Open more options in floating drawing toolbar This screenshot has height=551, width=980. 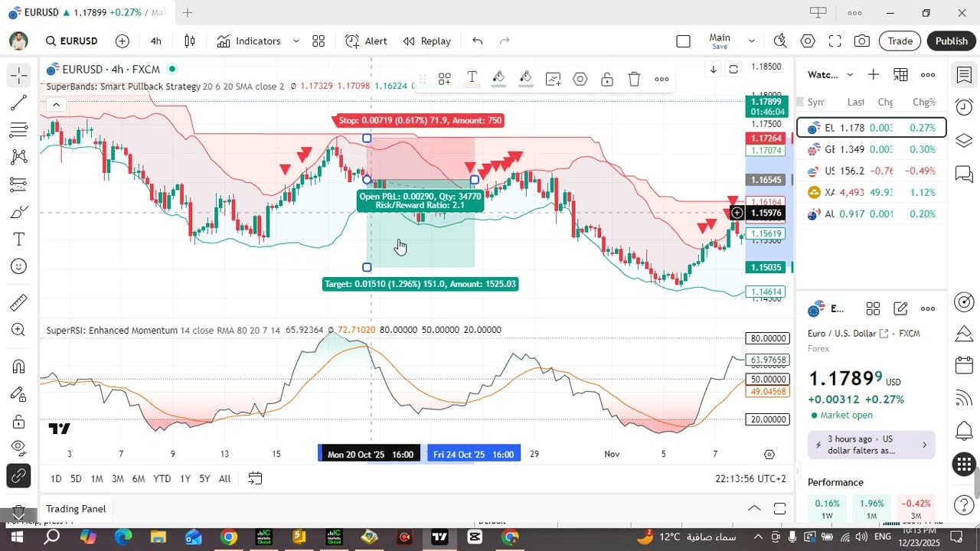(x=662, y=79)
